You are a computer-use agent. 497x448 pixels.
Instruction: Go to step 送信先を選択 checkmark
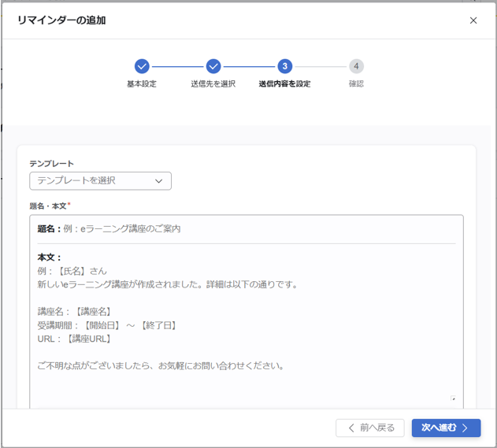(x=213, y=67)
